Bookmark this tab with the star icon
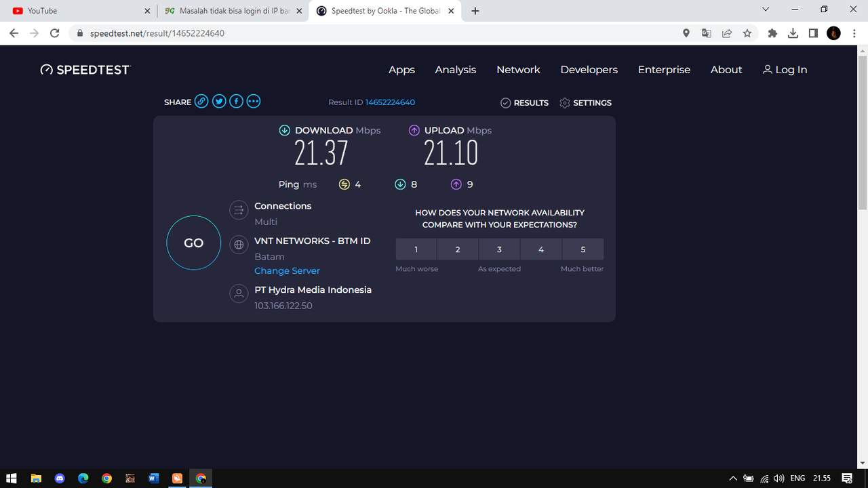This screenshot has height=488, width=868. pyautogui.click(x=747, y=33)
